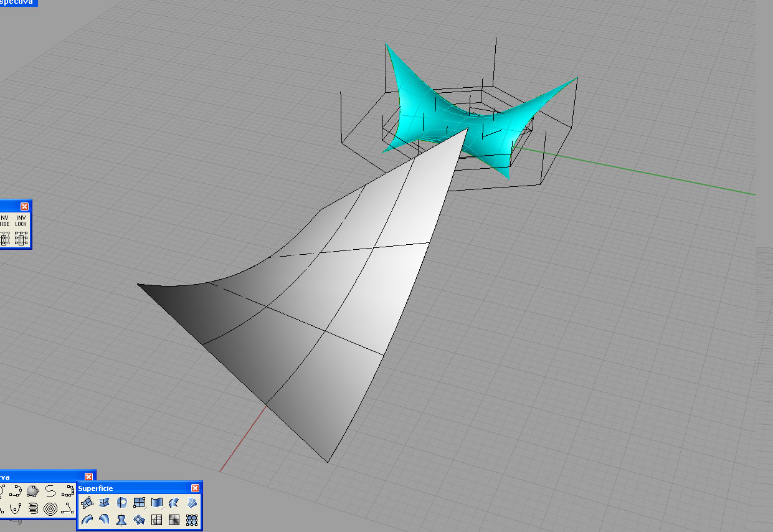773x532 pixels.
Task: Select Surface from edge curves tool
Action: pyautogui.click(x=105, y=503)
